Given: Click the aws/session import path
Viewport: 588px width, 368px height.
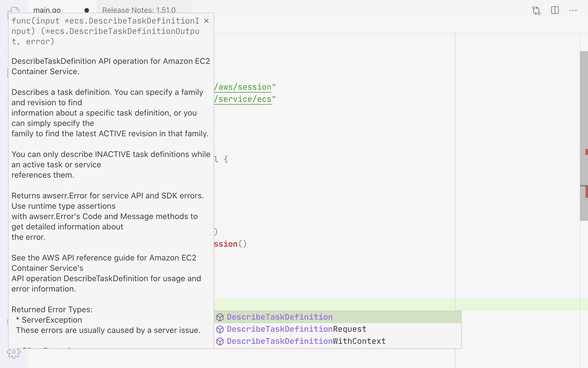Looking at the screenshot, I should [242, 87].
